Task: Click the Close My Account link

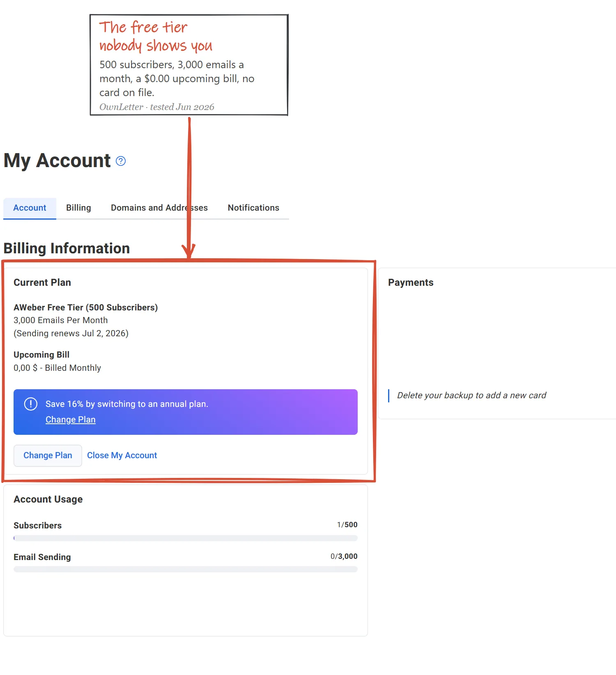Action: coord(122,455)
